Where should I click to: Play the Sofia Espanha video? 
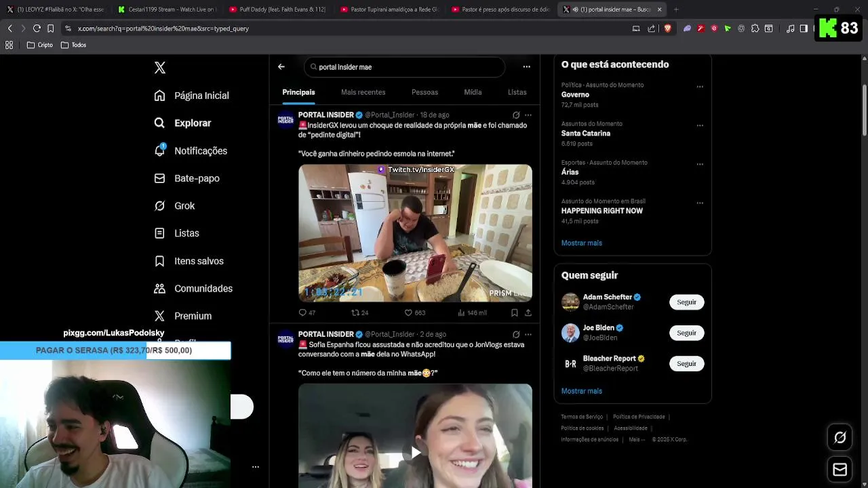pos(415,452)
